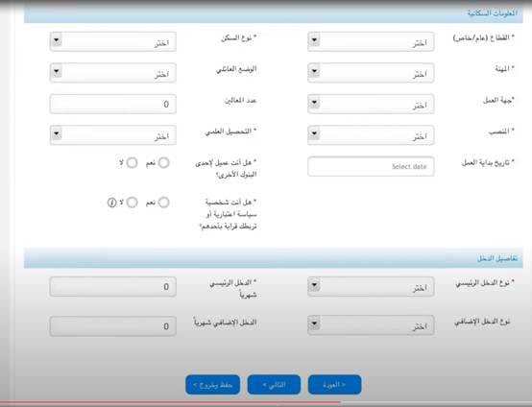Screen dimensions: 532x407
Task: Expand the نوع الدخل الإضافي dropdown
Action: tap(371, 325)
